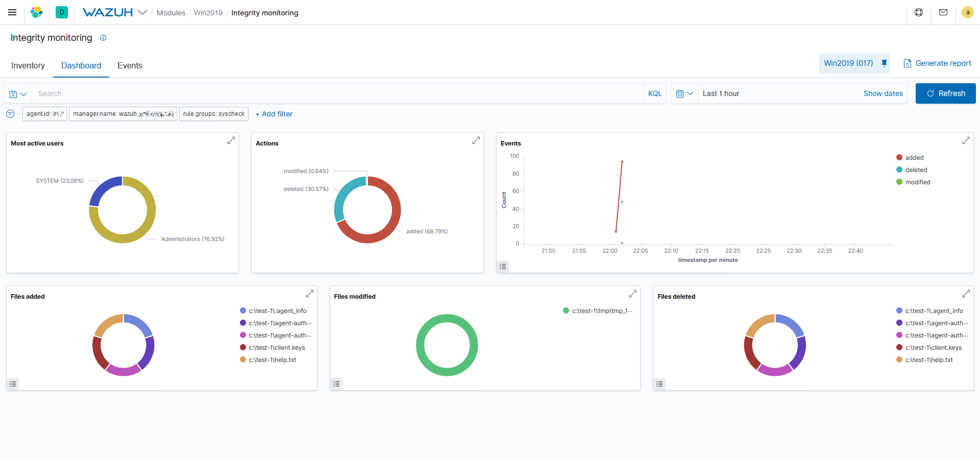Click the deleted legend entry in Events
Viewport: 980px width, 460px height.
(x=912, y=170)
